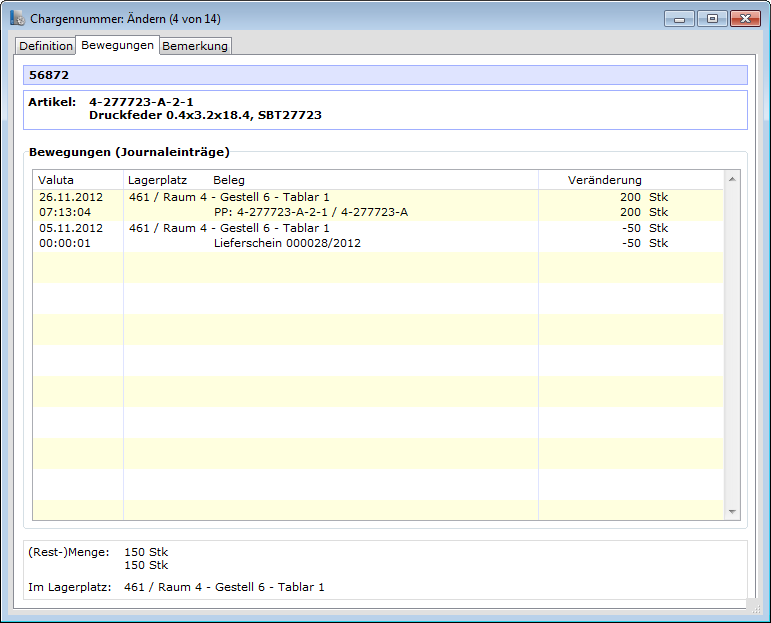
Task: Select the journal entry dated 05.11.2012
Action: point(64,228)
